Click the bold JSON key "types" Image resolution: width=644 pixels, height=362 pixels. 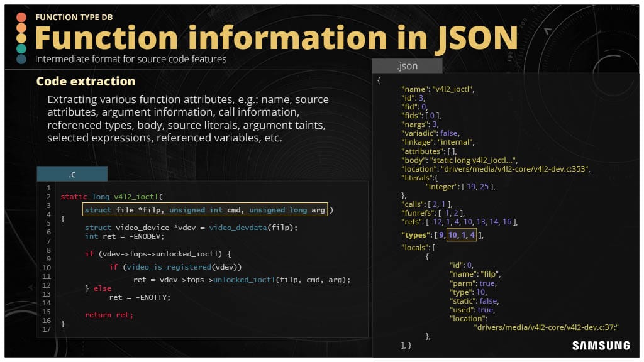click(x=416, y=235)
